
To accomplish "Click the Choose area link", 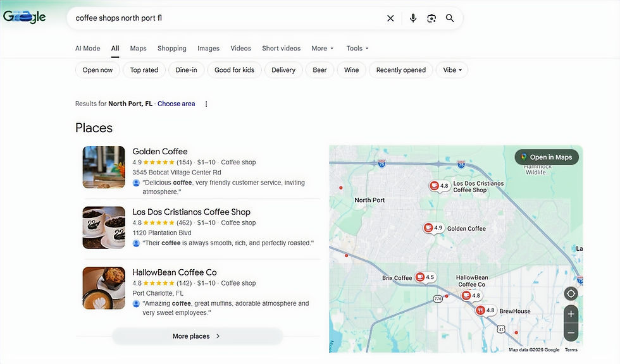I will coord(177,104).
